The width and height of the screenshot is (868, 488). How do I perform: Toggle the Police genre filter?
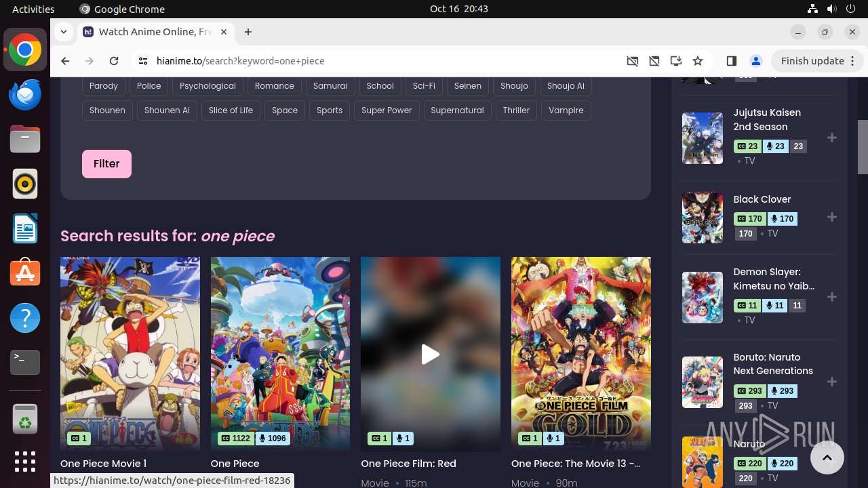coord(149,86)
